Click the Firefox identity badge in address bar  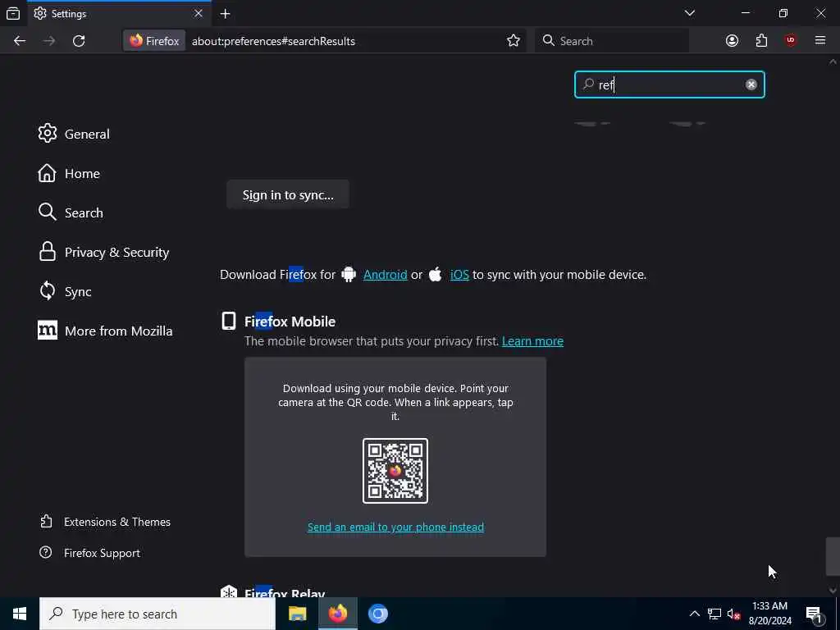pos(154,41)
